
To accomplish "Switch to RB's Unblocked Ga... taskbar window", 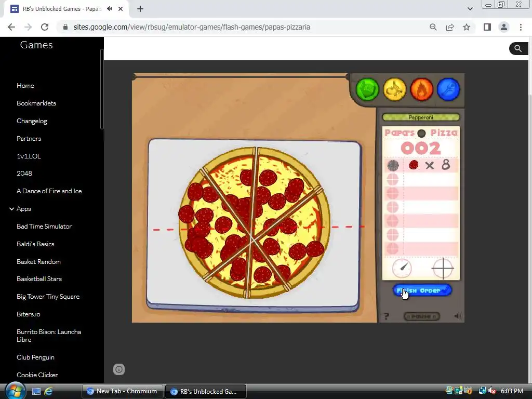I will [x=206, y=391].
